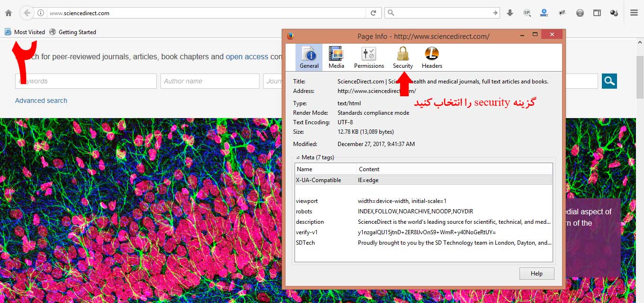Click the magnifier icon in the browser search bar
The image size is (644, 303).
point(391,13)
